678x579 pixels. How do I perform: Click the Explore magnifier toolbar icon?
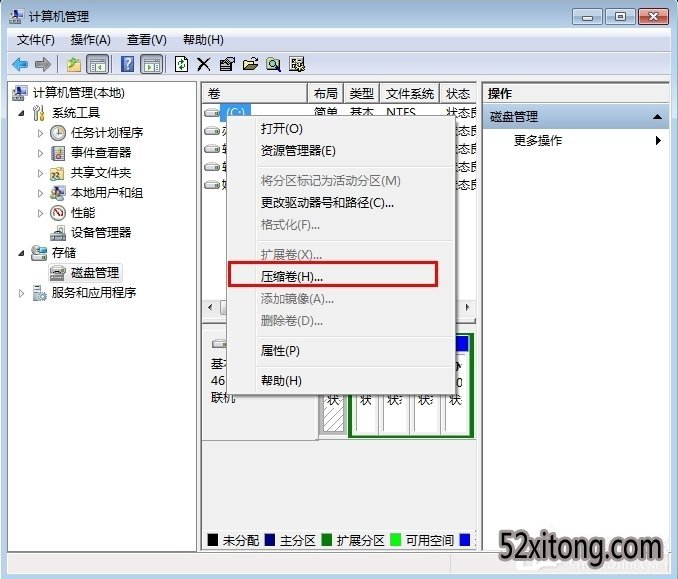pos(273,65)
